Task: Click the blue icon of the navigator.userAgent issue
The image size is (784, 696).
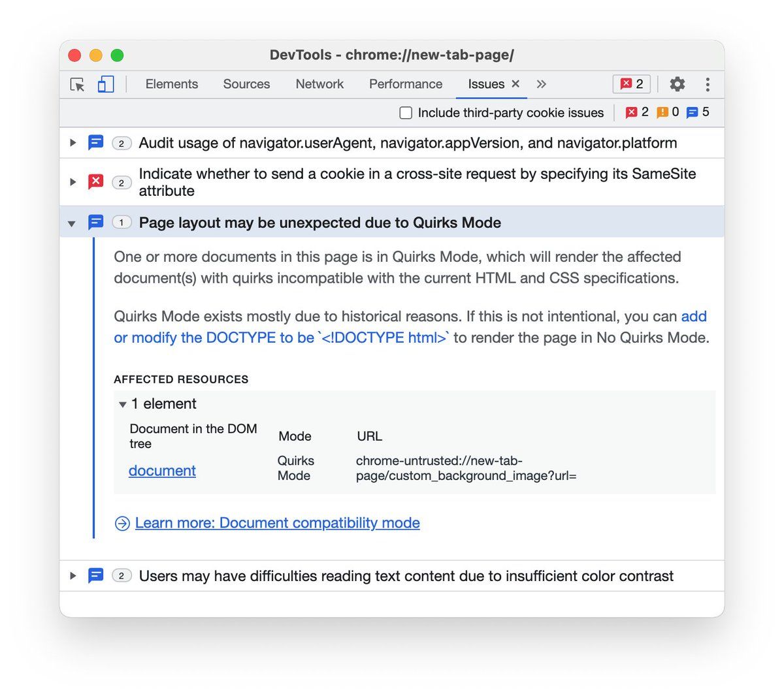Action: (x=95, y=142)
